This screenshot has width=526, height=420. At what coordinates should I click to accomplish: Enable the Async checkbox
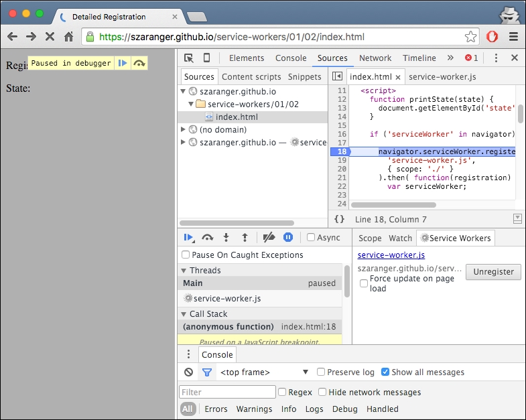pyautogui.click(x=311, y=237)
